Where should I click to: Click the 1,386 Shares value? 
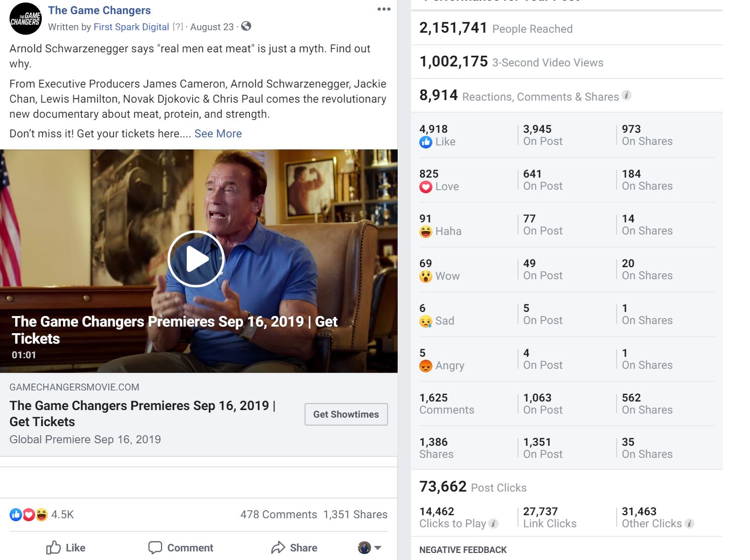(433, 442)
